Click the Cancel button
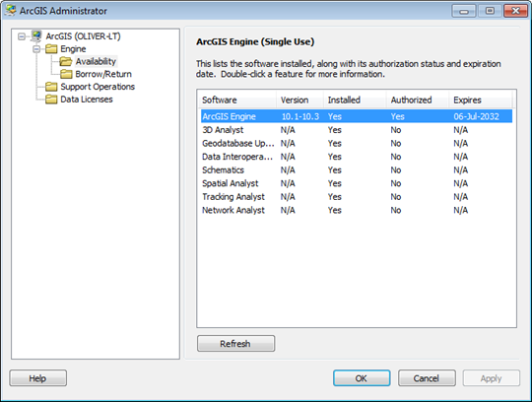This screenshot has width=532, height=402. (427, 378)
